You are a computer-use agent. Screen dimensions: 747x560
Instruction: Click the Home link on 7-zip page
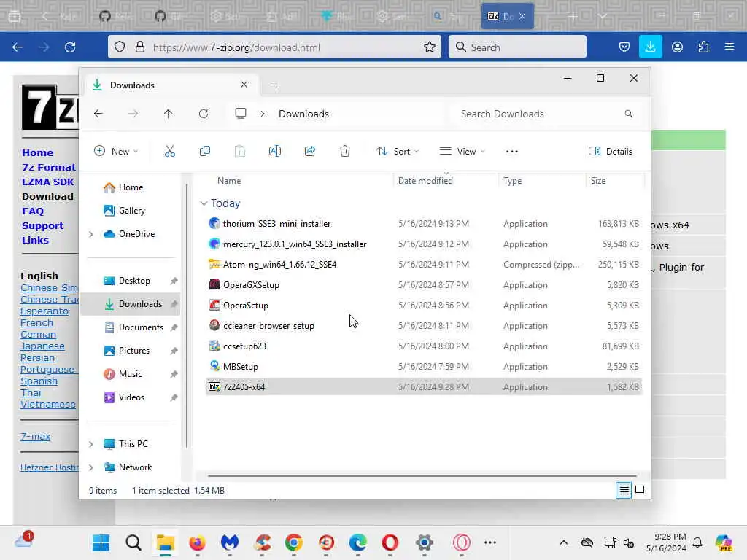coord(38,153)
